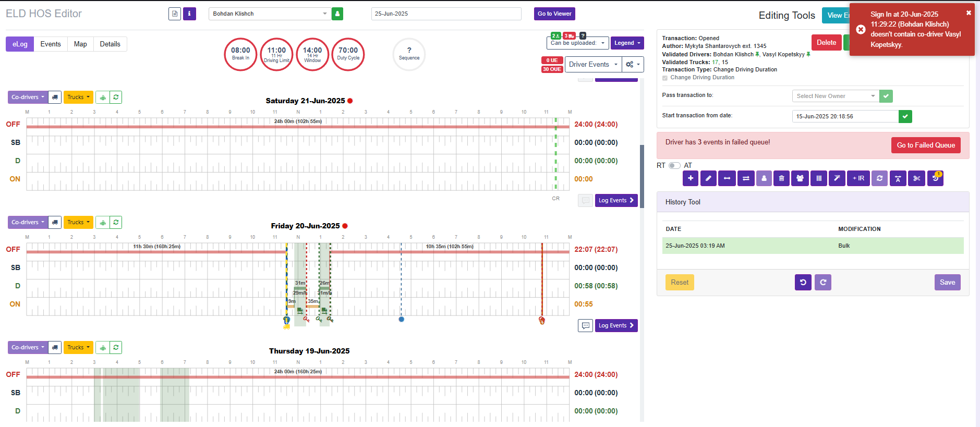The height and width of the screenshot is (427, 980).
Task: Open Co-drivers dropdown for Saturday 21-Jun
Action: coord(28,97)
